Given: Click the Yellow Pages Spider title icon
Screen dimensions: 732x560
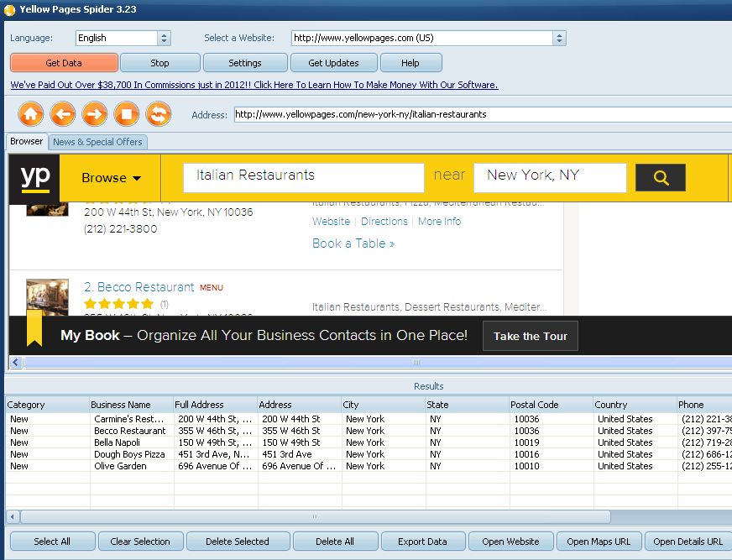Looking at the screenshot, I should (x=9, y=10).
